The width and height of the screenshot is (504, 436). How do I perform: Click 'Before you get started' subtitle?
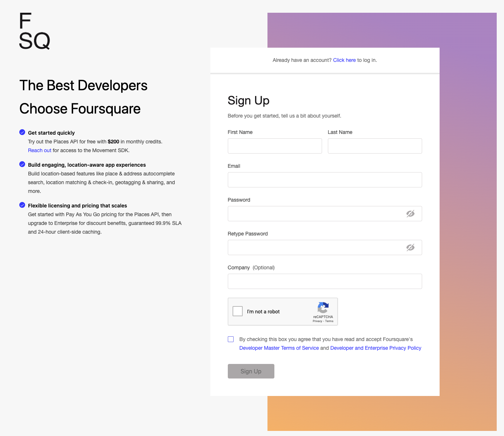tap(285, 116)
